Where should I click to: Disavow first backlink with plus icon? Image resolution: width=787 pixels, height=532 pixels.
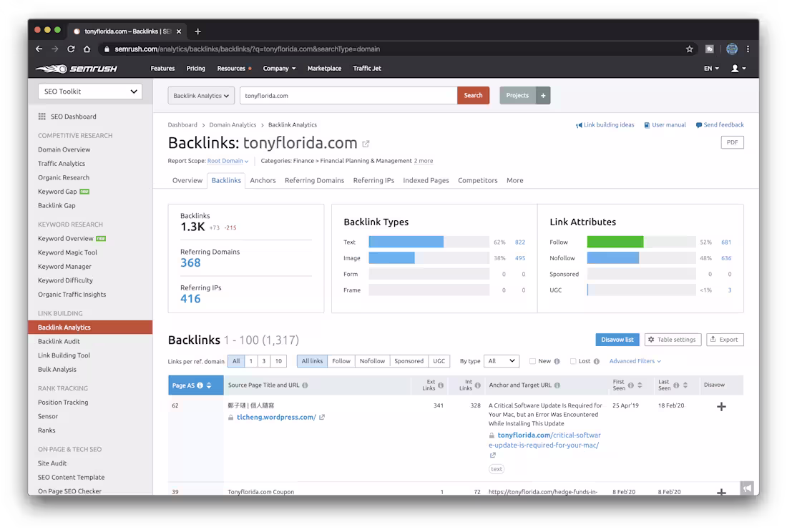click(721, 407)
